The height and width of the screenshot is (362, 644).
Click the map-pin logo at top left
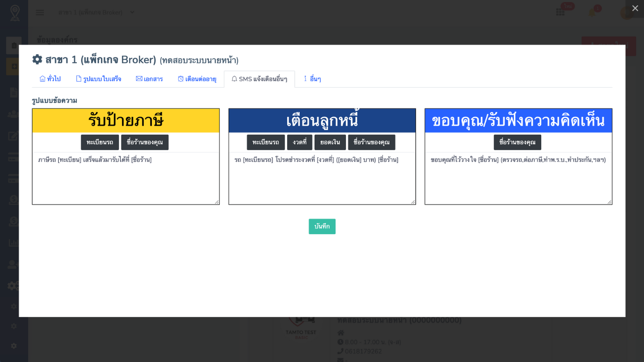coord(15,13)
